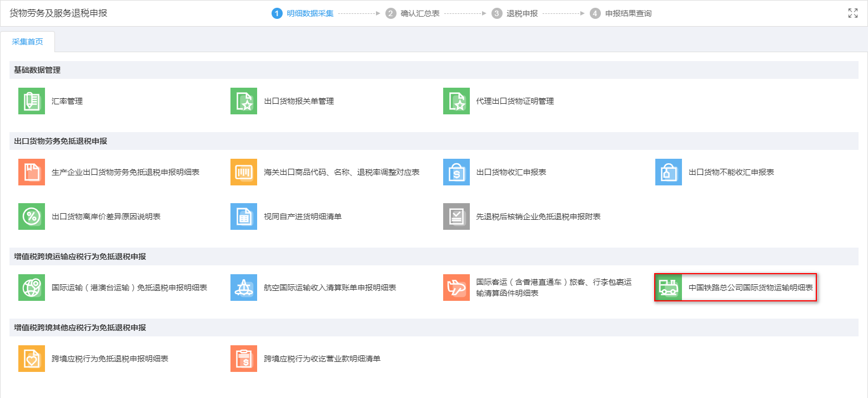Screen dimensions: 868x398
Task: Open the 出口货物报关单管理 link
Action: [299, 101]
